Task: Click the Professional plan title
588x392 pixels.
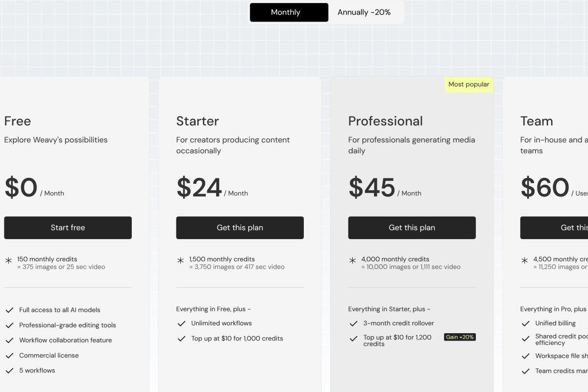Action: click(385, 121)
